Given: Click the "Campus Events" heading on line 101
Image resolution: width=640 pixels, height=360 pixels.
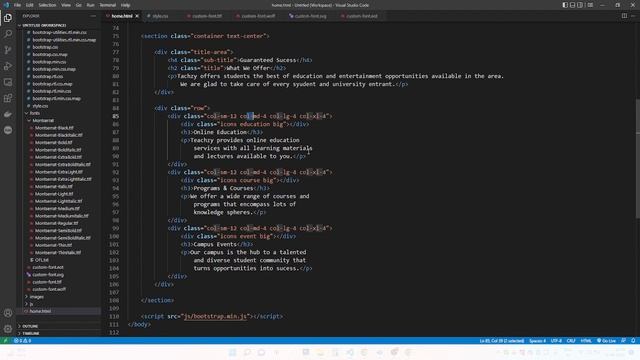Looking at the screenshot, I should pyautogui.click(x=215, y=244).
